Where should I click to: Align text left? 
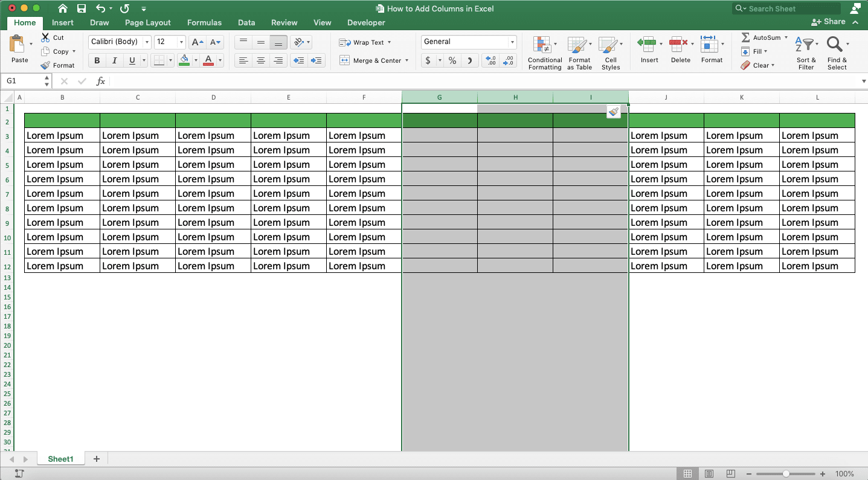[x=243, y=60]
